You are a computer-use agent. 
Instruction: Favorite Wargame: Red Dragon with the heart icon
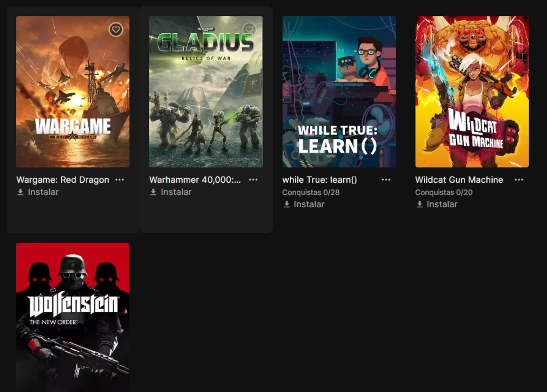(x=116, y=29)
